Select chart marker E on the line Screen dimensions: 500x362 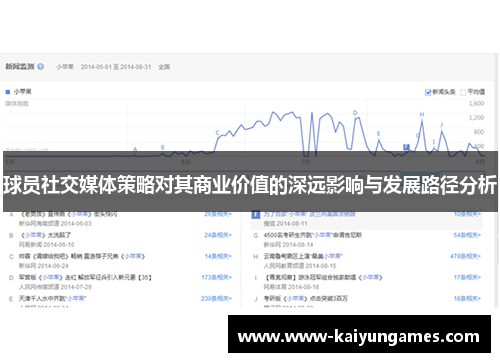(x=378, y=134)
